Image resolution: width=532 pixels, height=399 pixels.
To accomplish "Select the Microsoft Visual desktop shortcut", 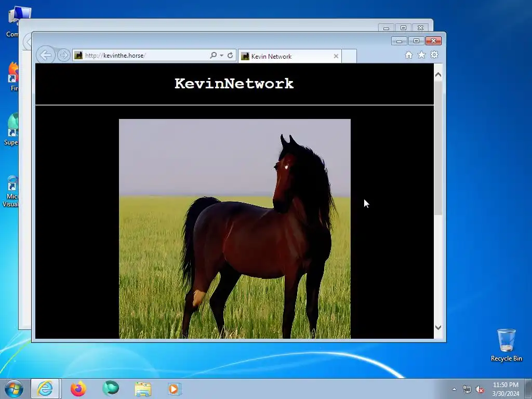I will (x=10, y=191).
